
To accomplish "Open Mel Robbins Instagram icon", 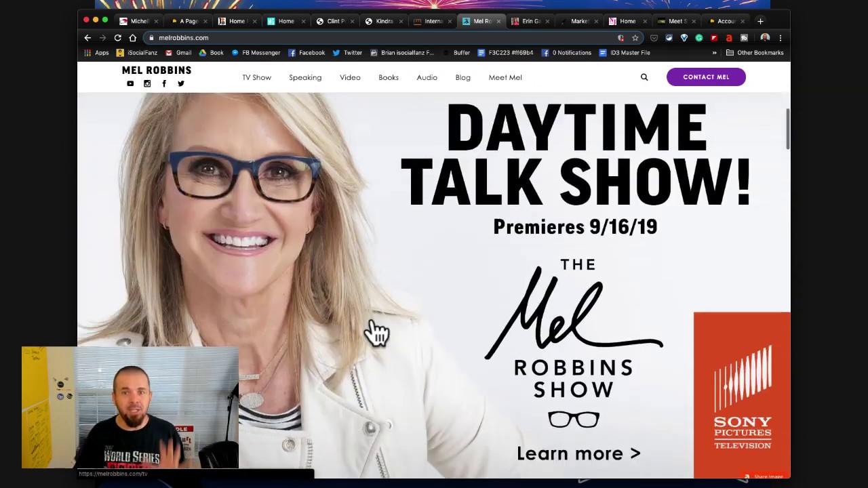I will coord(147,83).
